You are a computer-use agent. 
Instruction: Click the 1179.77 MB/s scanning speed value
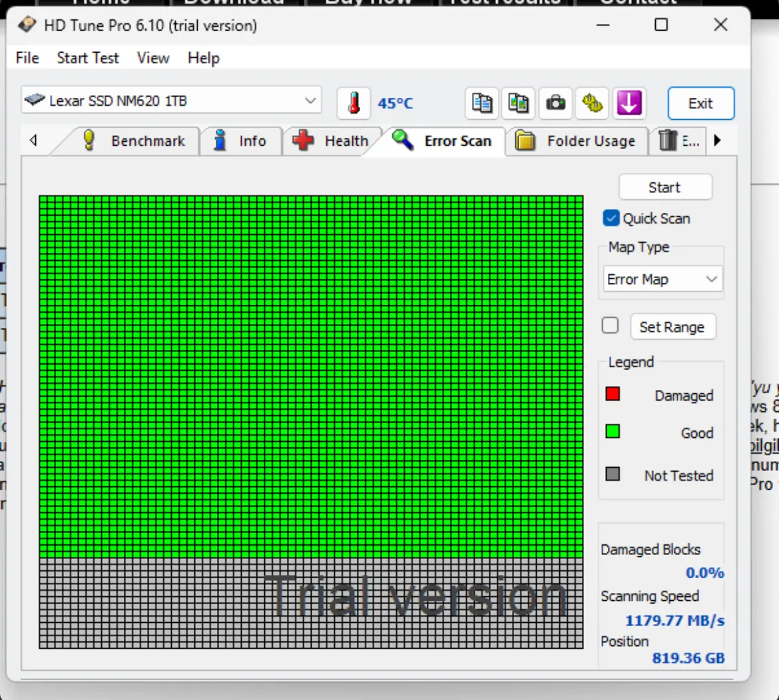(674, 621)
